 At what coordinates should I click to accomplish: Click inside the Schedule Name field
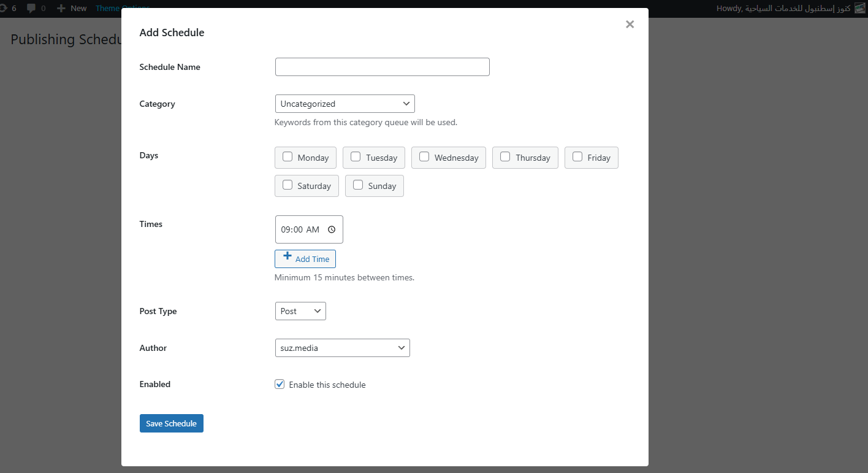click(x=382, y=66)
